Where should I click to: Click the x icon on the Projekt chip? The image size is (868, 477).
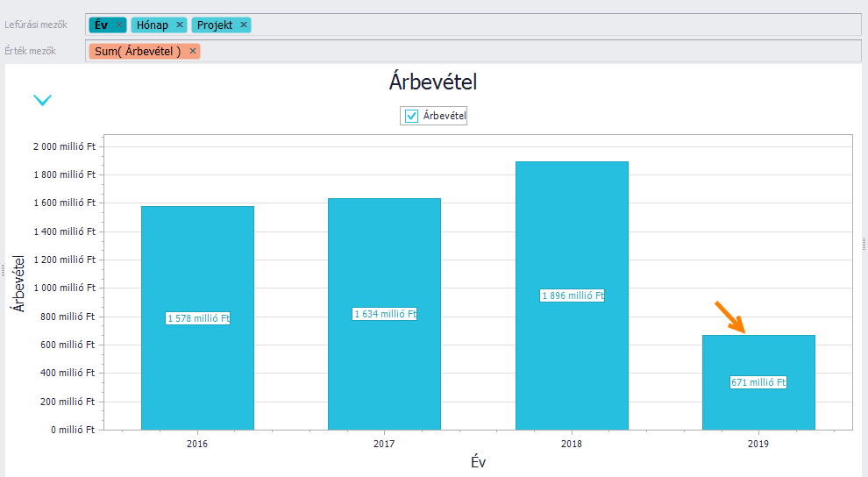[244, 25]
